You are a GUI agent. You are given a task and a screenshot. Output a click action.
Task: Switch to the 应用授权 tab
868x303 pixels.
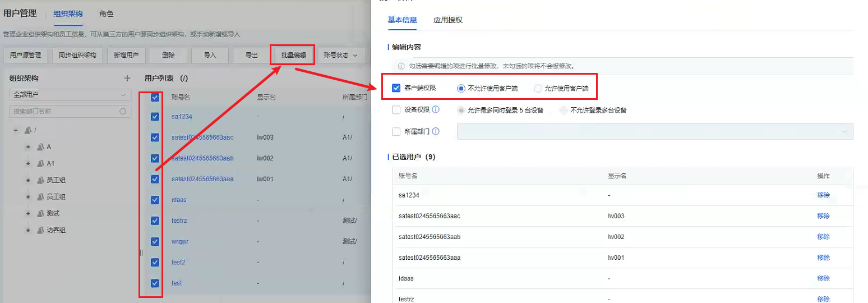[x=447, y=20]
